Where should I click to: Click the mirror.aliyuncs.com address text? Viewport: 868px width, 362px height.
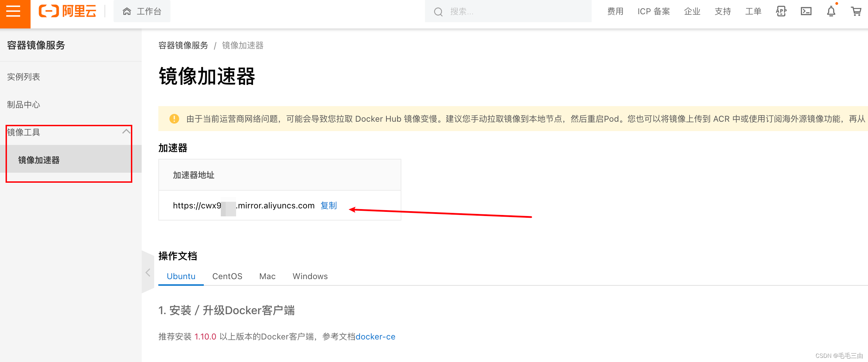(x=244, y=206)
